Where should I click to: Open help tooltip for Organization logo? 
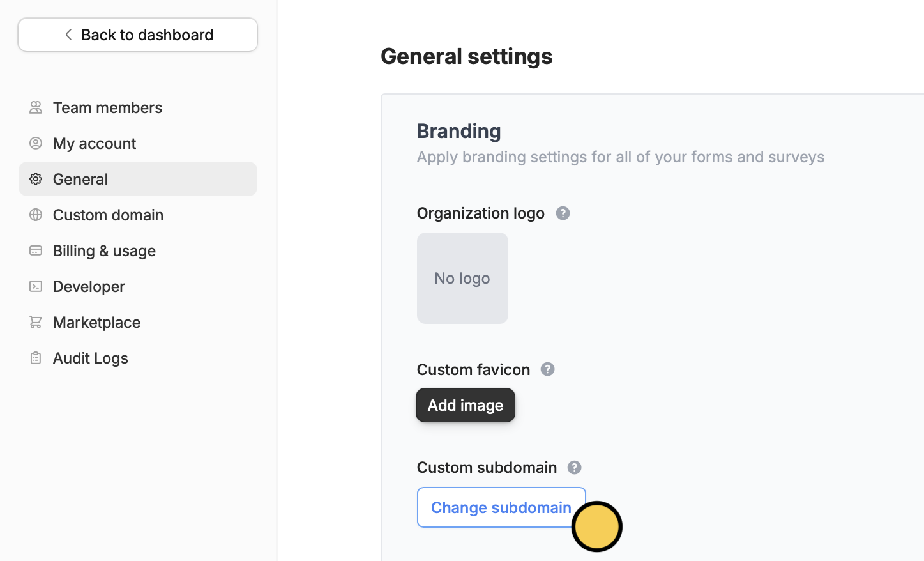pyautogui.click(x=563, y=213)
